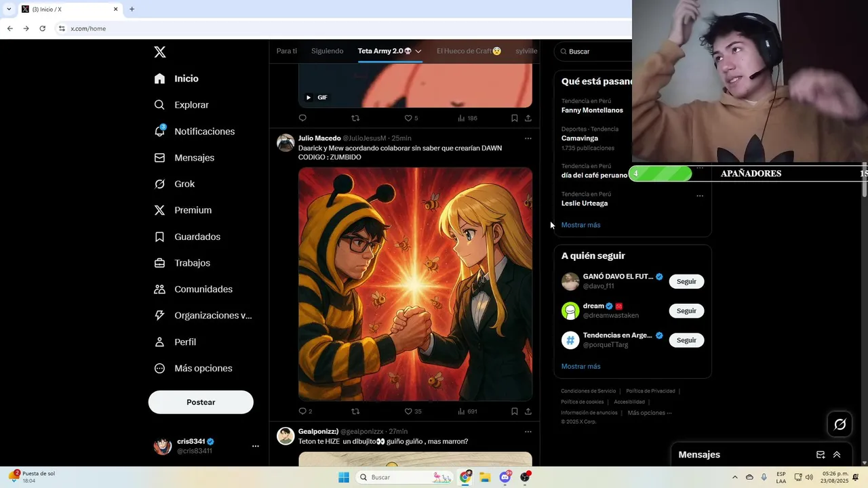The height and width of the screenshot is (488, 868).
Task: Expand Teta Army 2.0 tab chevron
Action: point(418,52)
